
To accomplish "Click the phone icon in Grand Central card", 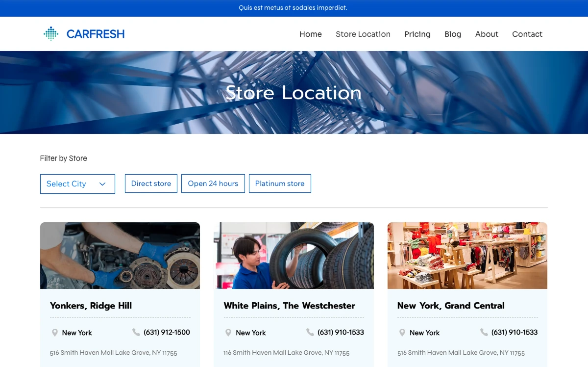I will pyautogui.click(x=484, y=332).
